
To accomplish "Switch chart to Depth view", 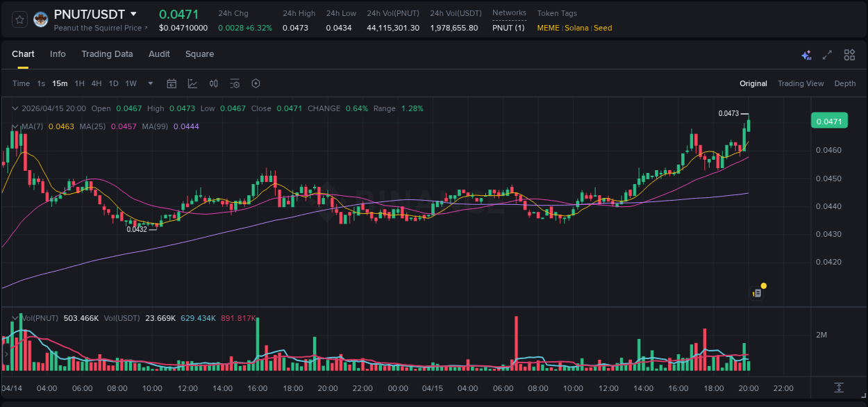I will (845, 83).
